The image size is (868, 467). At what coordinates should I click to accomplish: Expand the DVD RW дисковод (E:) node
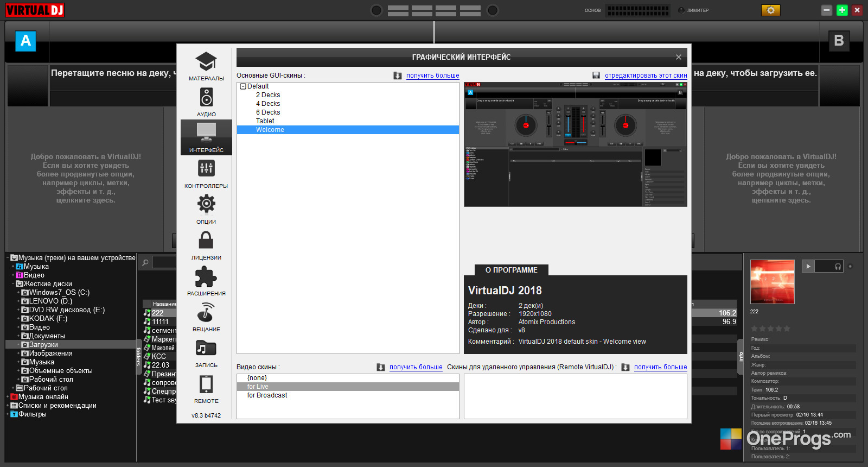tap(18, 310)
